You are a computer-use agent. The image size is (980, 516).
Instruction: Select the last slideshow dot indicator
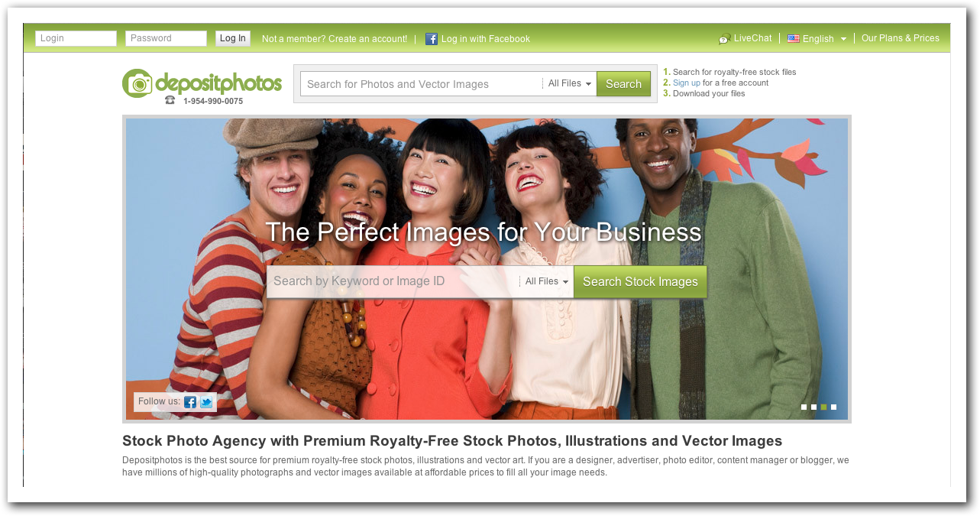(834, 407)
